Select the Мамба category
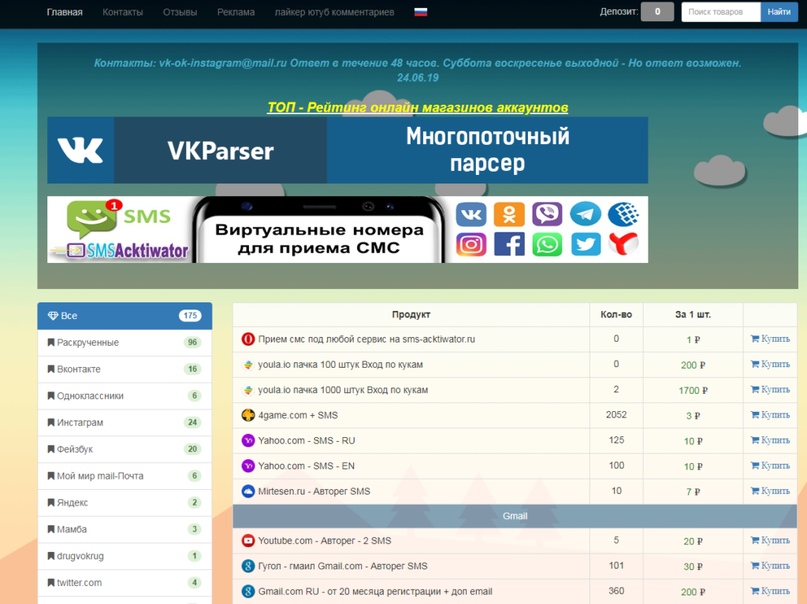 [125, 529]
